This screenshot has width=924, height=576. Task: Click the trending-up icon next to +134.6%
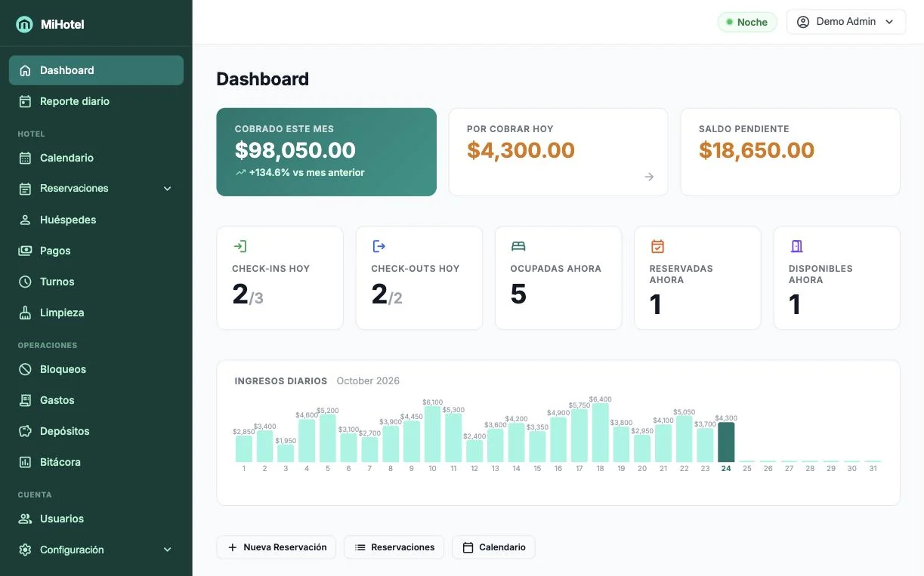(240, 173)
